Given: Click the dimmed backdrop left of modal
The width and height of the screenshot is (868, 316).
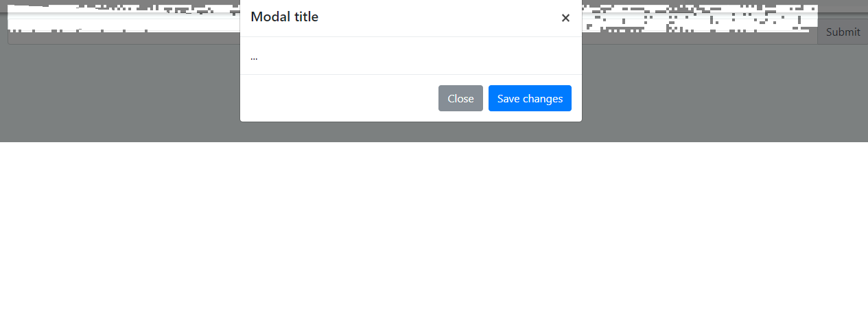Looking at the screenshot, I should point(120,93).
